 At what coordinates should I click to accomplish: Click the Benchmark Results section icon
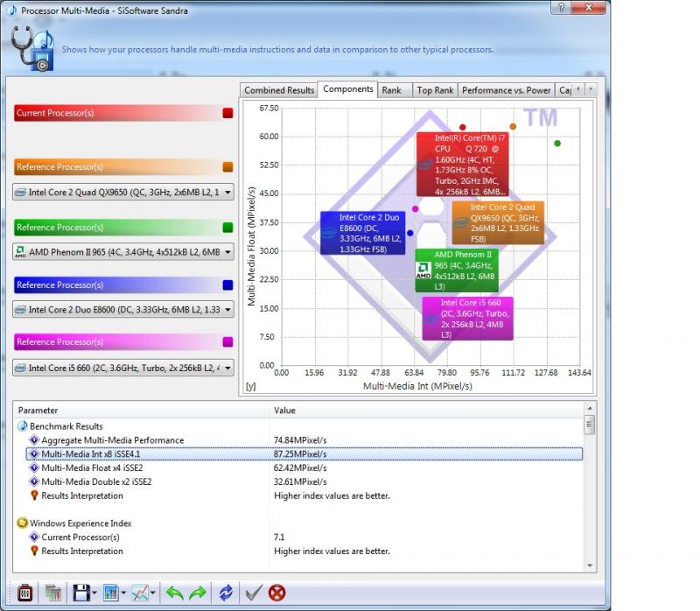point(23,425)
